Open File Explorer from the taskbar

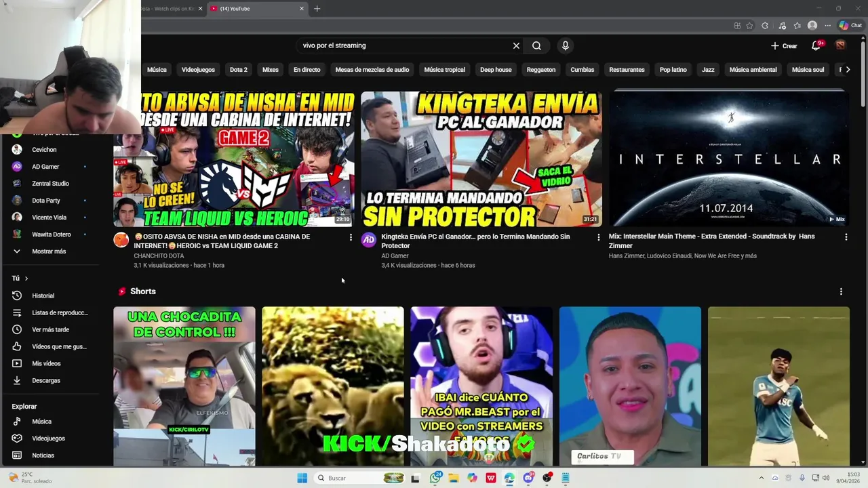coord(454,478)
